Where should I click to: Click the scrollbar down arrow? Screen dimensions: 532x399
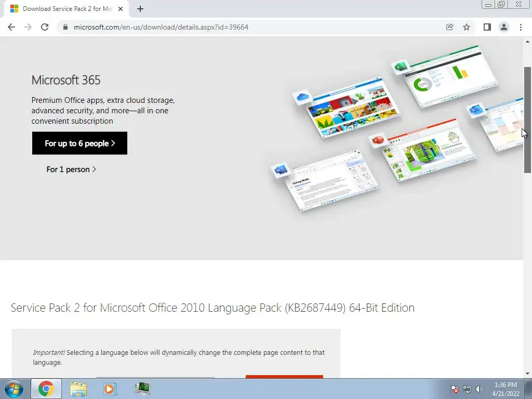(x=527, y=374)
